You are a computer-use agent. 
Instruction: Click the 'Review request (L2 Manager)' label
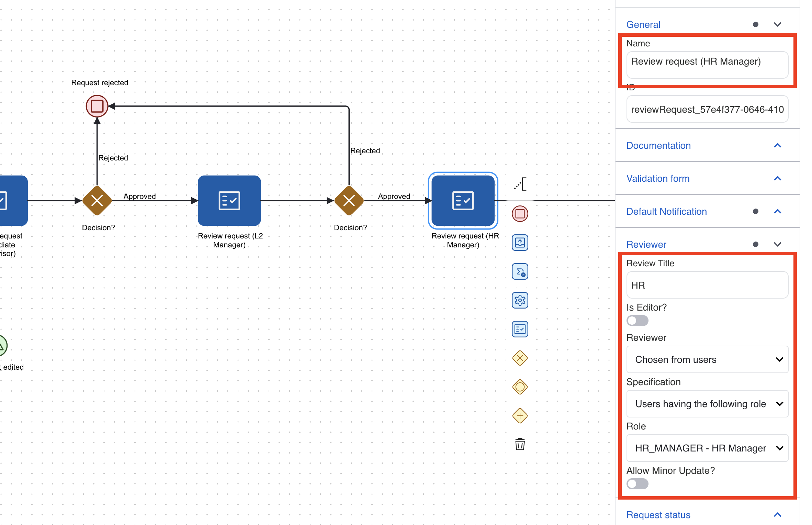pos(230,240)
